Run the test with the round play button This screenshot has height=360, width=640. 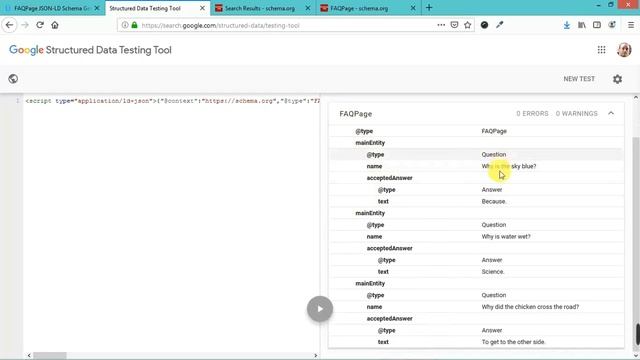(x=320, y=309)
